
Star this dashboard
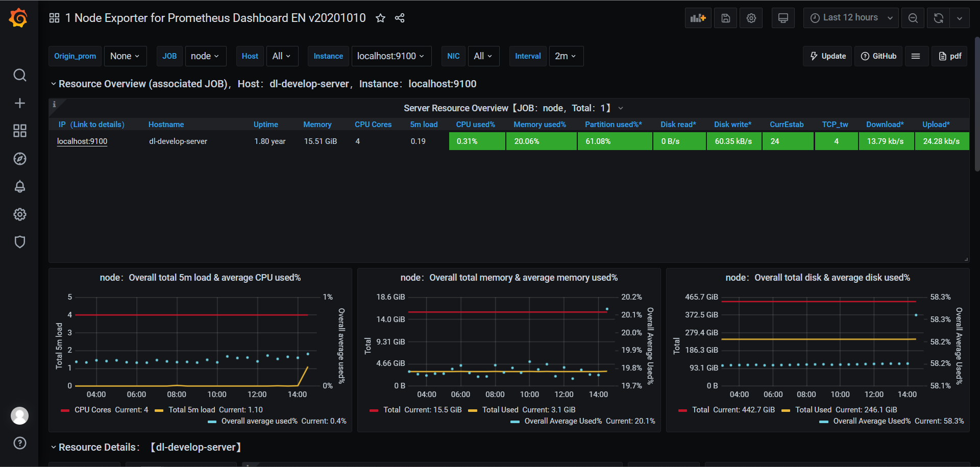pyautogui.click(x=380, y=18)
